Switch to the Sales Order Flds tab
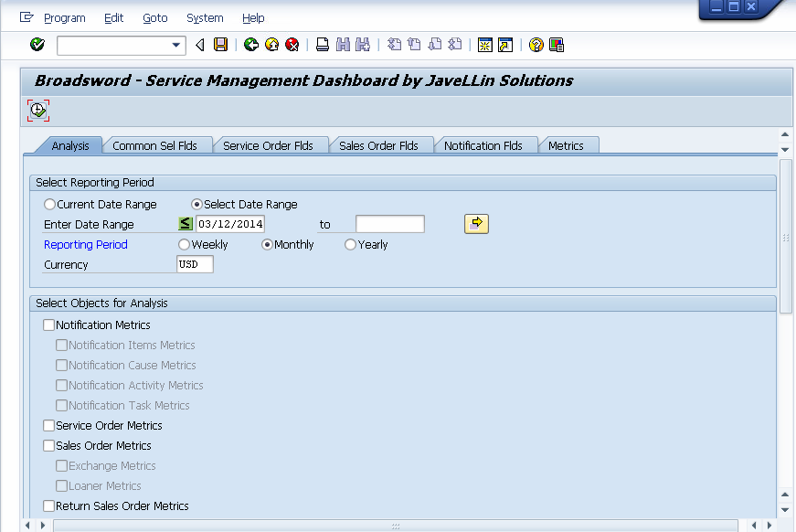The image size is (796, 532). 378,145
